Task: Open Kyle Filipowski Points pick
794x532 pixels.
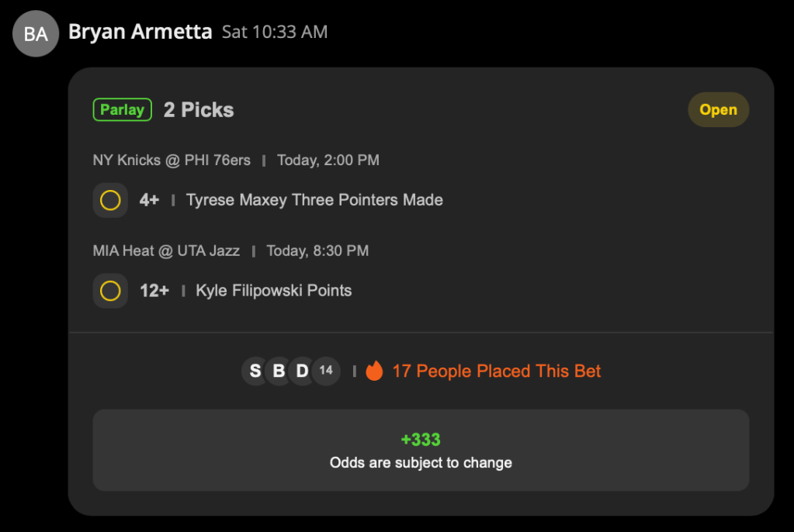Action: 273,291
